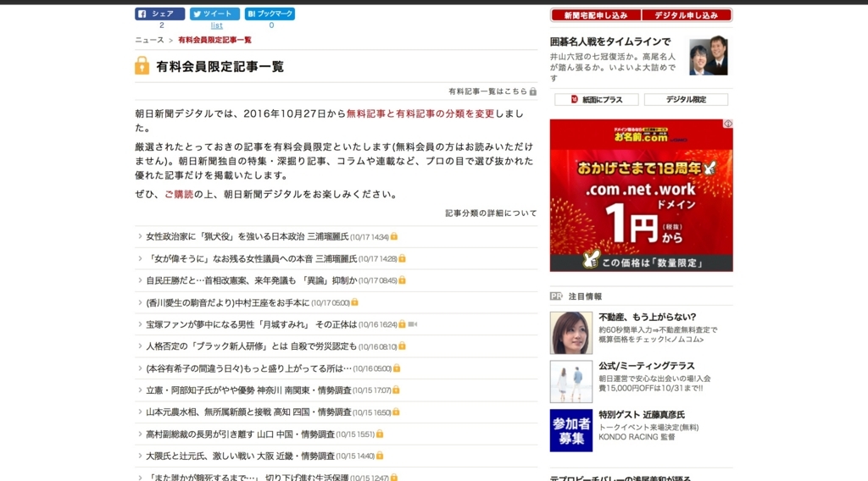868x481 pixels.
Task: Click lock icon on 立憲・阿部知子氏 row
Action: pyautogui.click(x=396, y=390)
